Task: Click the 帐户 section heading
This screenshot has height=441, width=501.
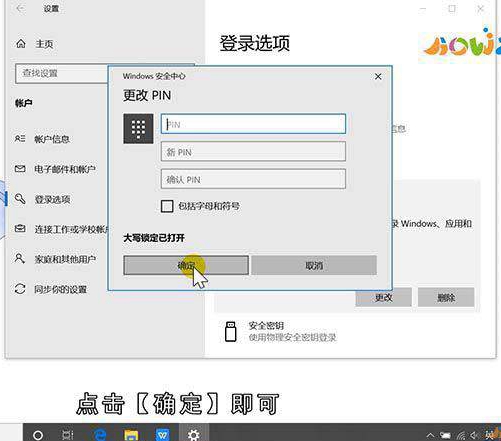Action: tap(24, 103)
